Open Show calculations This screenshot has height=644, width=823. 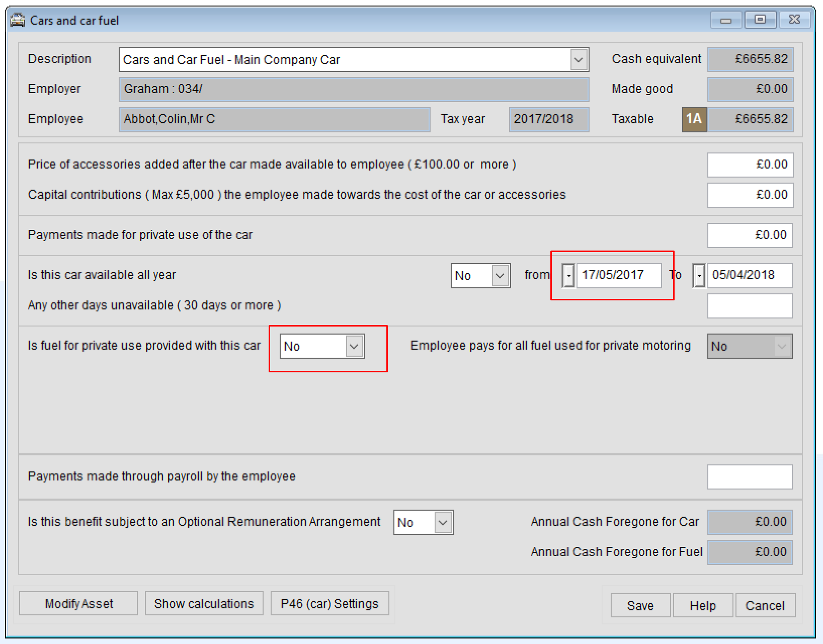[204, 603]
